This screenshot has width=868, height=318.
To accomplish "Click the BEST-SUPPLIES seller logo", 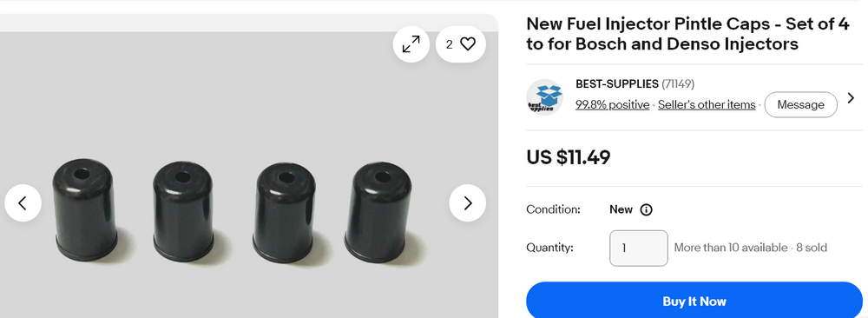I will (544, 97).
